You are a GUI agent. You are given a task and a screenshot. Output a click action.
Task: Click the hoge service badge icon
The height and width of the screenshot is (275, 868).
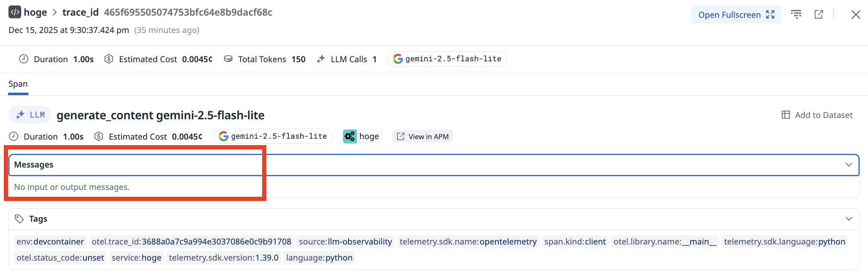coord(350,137)
